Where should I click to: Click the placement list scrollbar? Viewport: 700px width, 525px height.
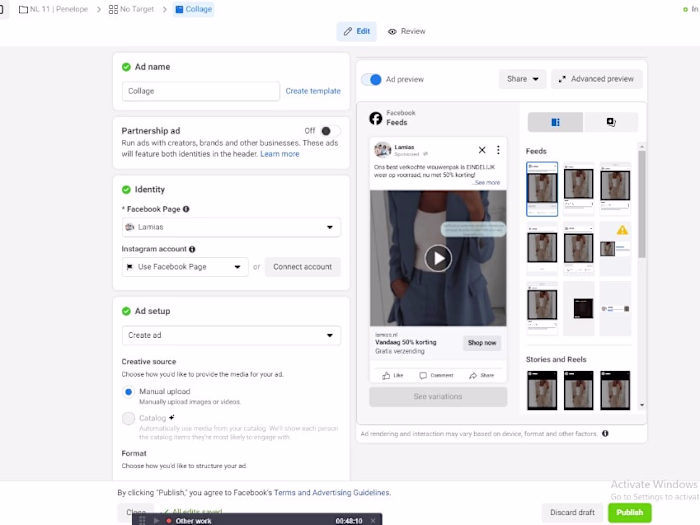(x=642, y=204)
